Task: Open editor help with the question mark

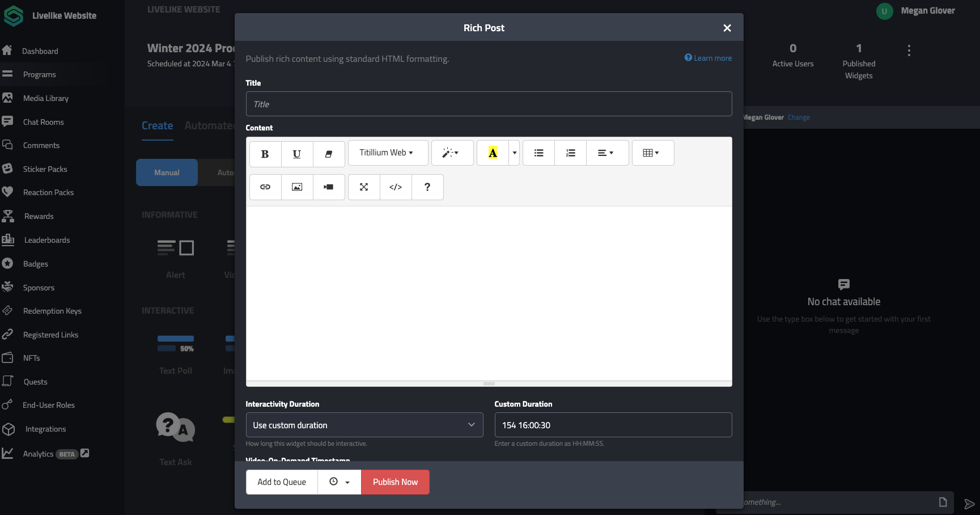Action: click(x=427, y=187)
